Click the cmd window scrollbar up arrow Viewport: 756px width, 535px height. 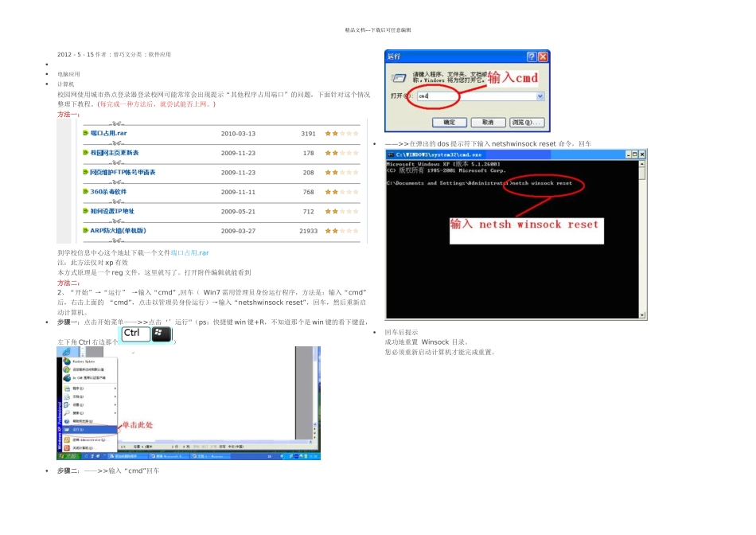coord(641,163)
